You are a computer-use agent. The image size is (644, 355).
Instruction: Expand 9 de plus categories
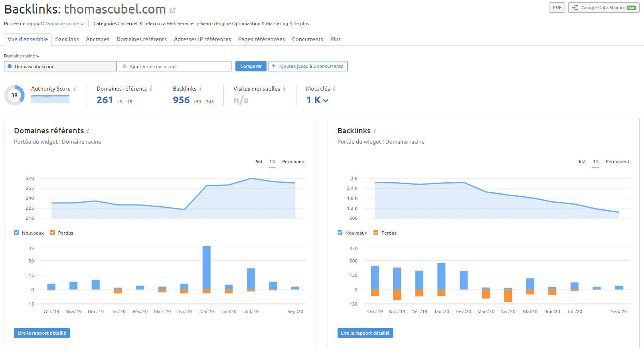tap(299, 24)
